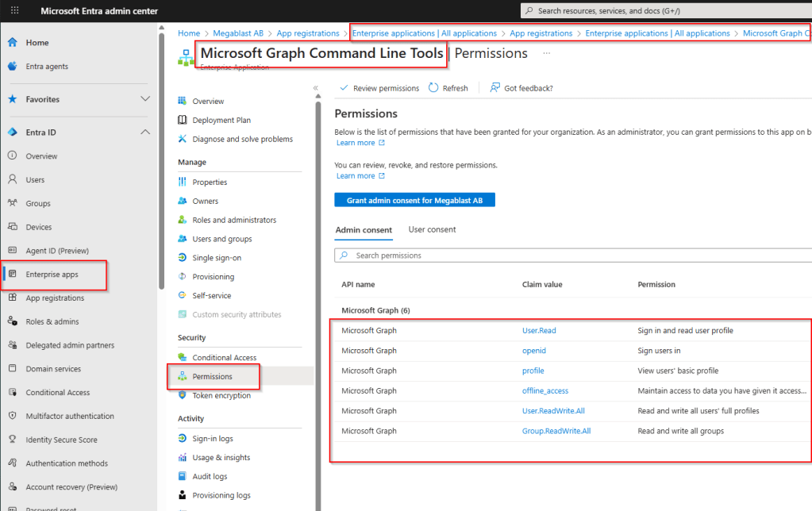Click the Groups icon in sidebar

pyautogui.click(x=12, y=203)
